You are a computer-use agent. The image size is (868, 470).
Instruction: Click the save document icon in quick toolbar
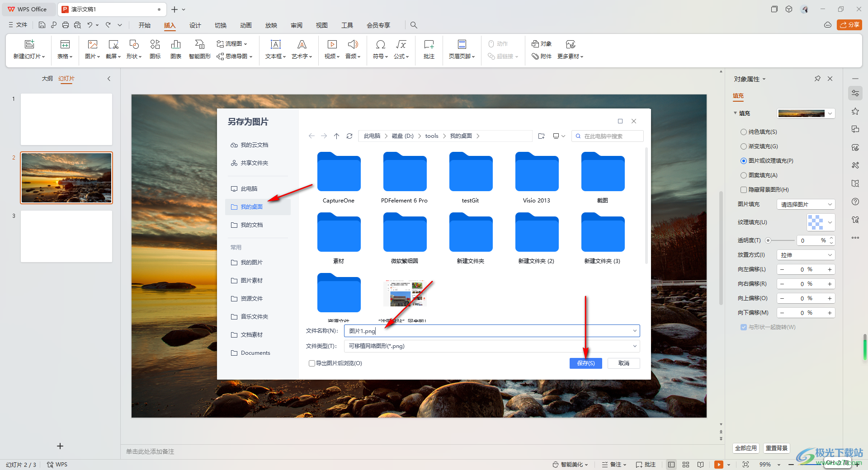tap(42, 25)
